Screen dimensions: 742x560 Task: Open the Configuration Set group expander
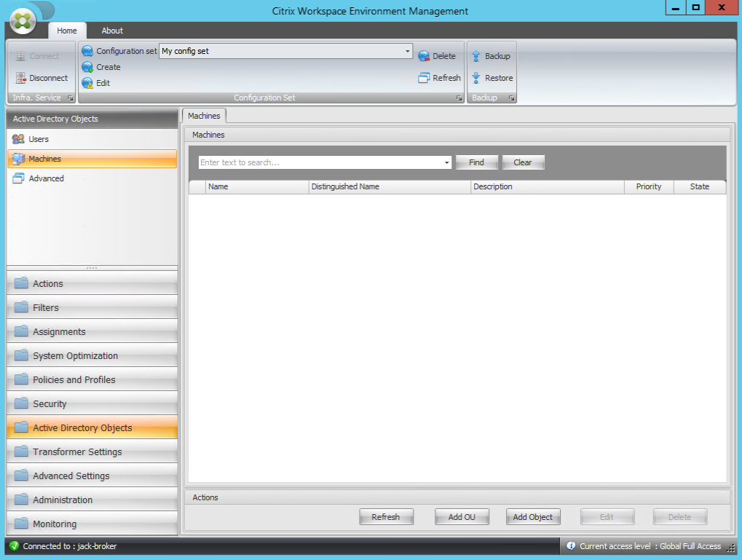click(458, 97)
